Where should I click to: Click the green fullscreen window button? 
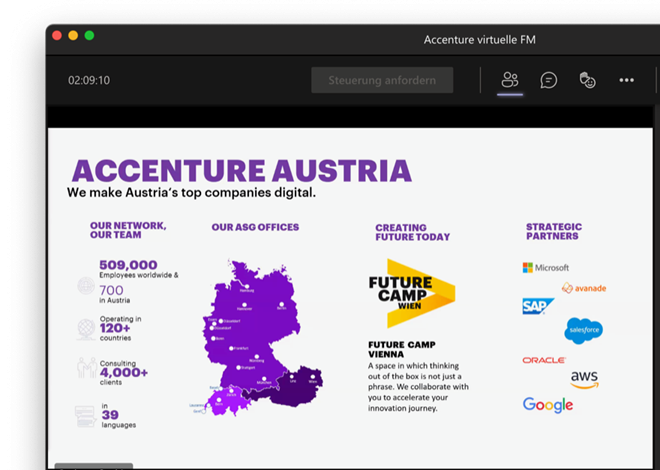coord(89,36)
